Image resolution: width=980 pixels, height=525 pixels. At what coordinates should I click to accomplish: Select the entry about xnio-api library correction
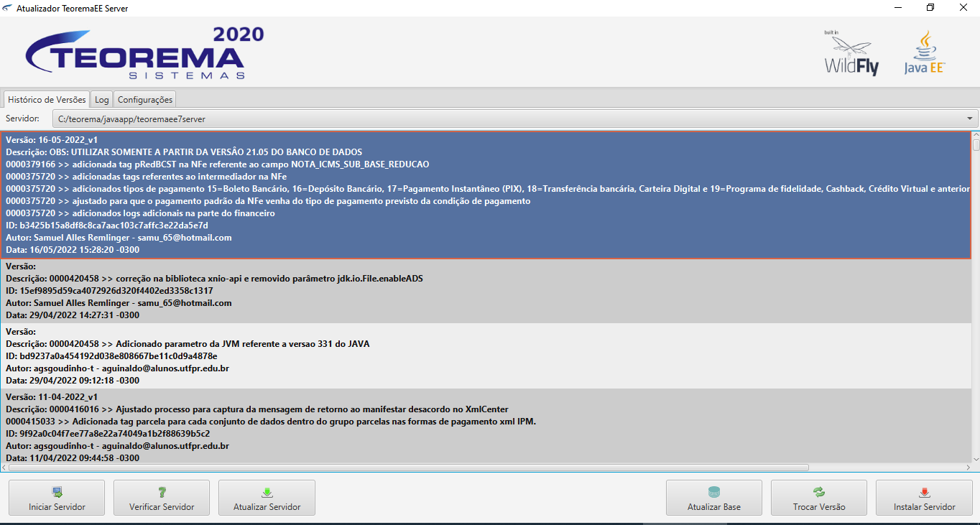click(x=486, y=291)
